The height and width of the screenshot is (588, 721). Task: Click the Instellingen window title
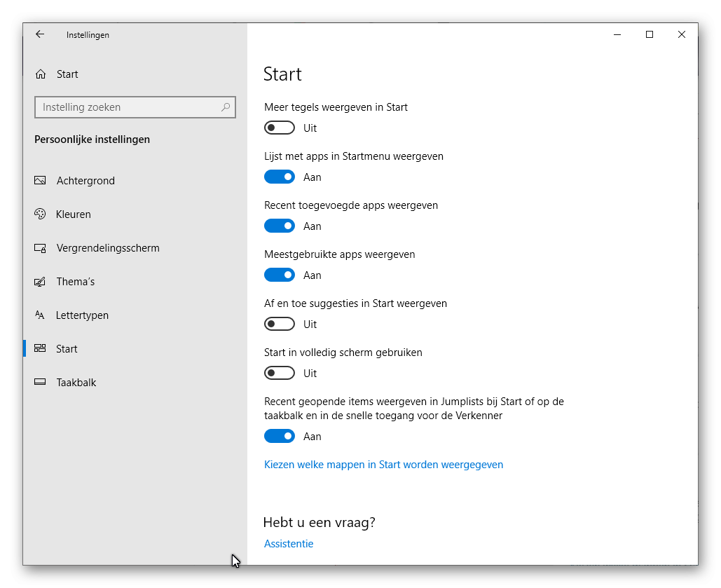tap(88, 35)
